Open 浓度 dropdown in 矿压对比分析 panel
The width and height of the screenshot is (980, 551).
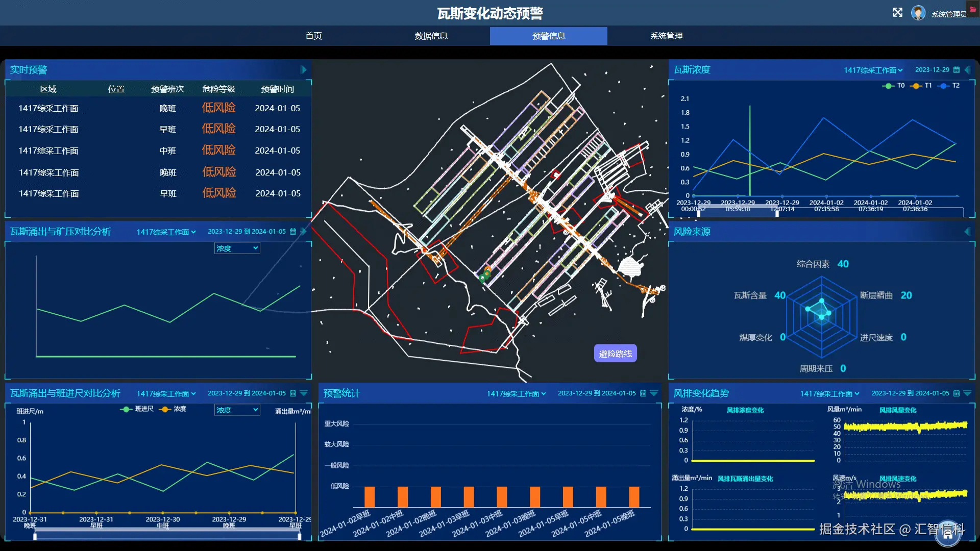tap(237, 248)
